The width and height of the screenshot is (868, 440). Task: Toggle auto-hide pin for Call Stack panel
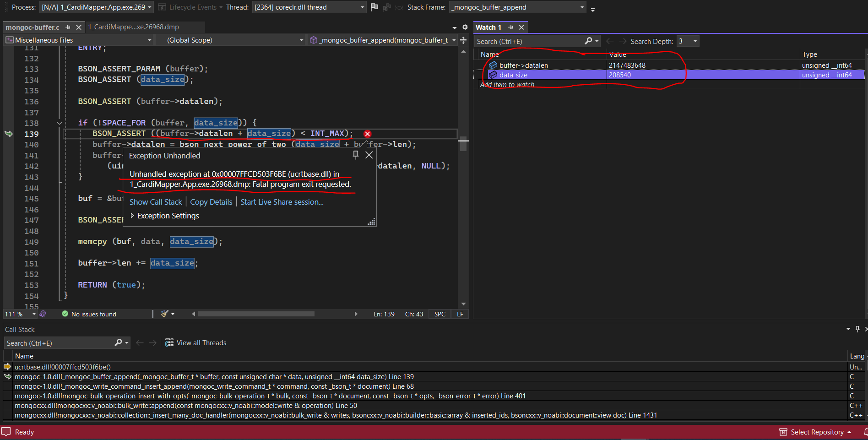coord(857,329)
